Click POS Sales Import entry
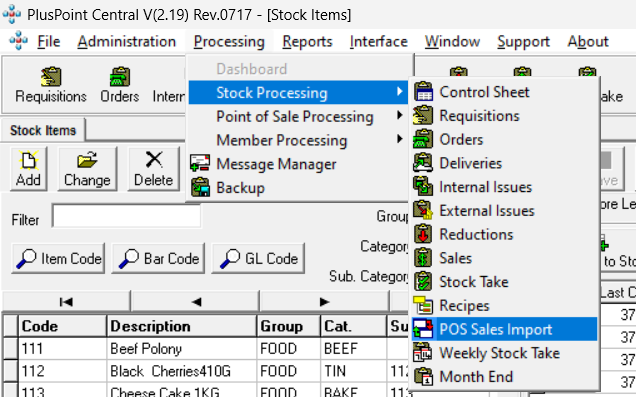The image size is (636, 397). 504,329
